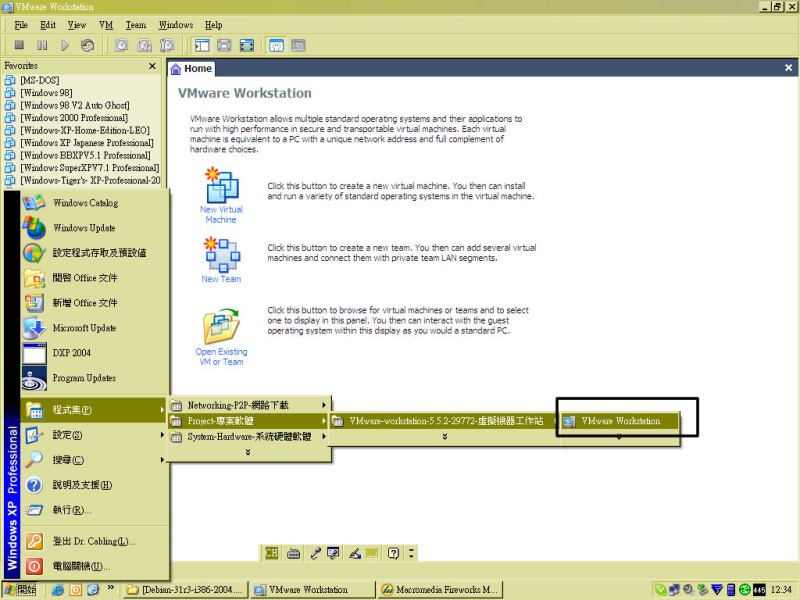Click the highlighted Summary view toolbar icon
The width and height of the screenshot is (800, 600).
[276, 45]
